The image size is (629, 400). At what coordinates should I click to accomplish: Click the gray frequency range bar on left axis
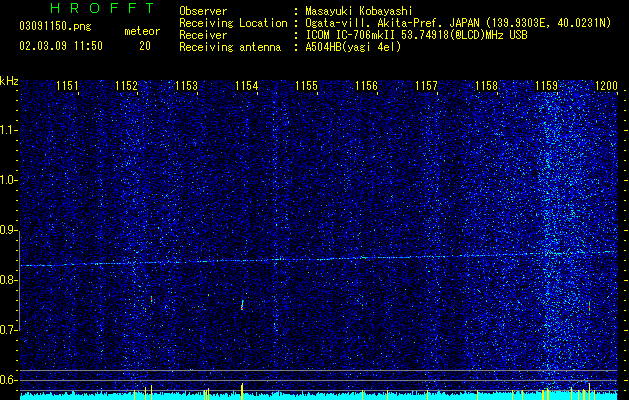(x=20, y=280)
